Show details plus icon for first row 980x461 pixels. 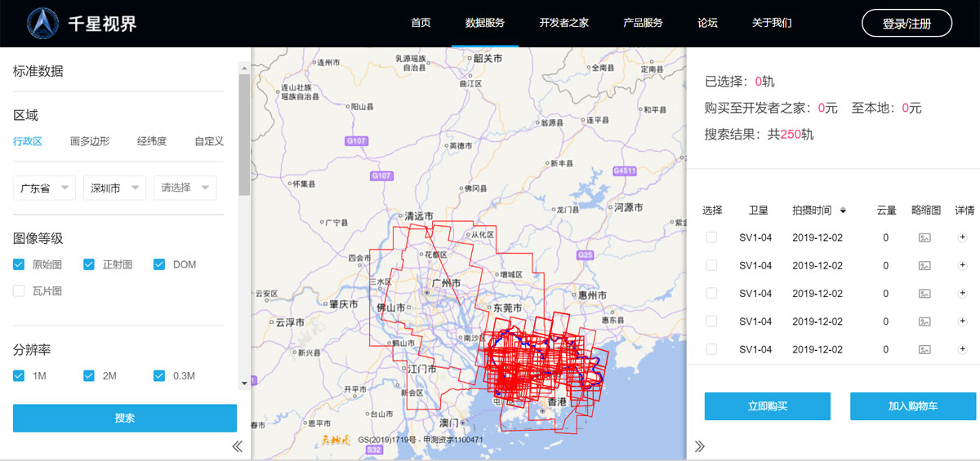pos(962,237)
